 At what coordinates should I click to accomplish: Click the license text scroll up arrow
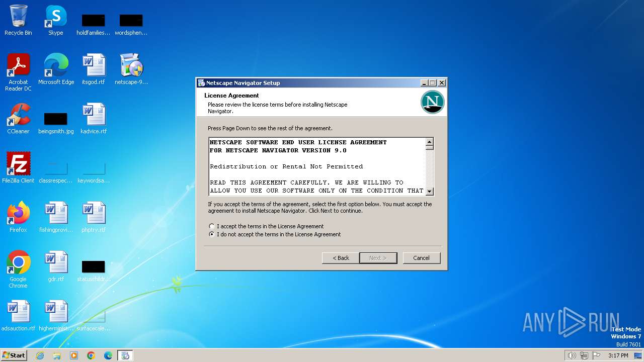(x=429, y=142)
